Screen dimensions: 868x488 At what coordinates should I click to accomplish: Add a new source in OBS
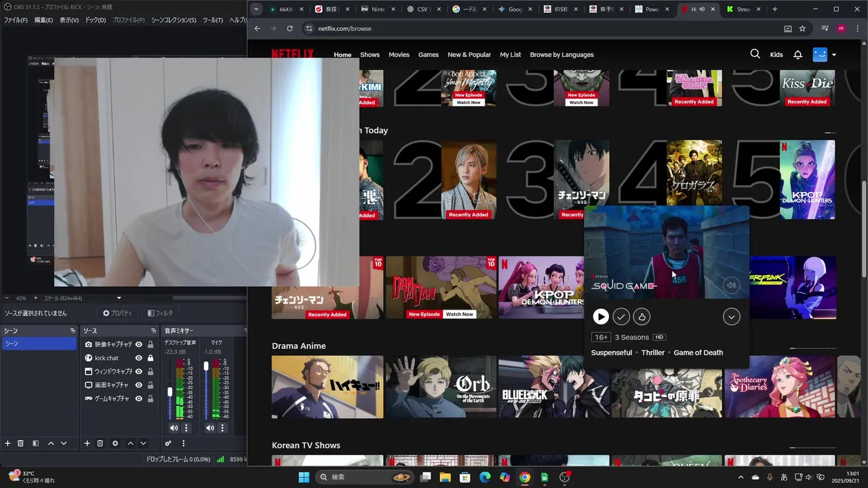(87, 443)
